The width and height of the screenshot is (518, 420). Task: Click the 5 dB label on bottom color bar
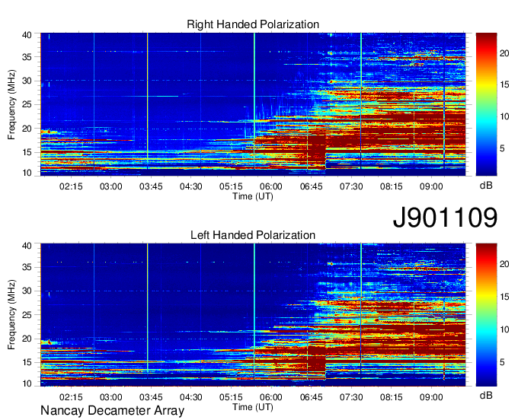pos(502,362)
